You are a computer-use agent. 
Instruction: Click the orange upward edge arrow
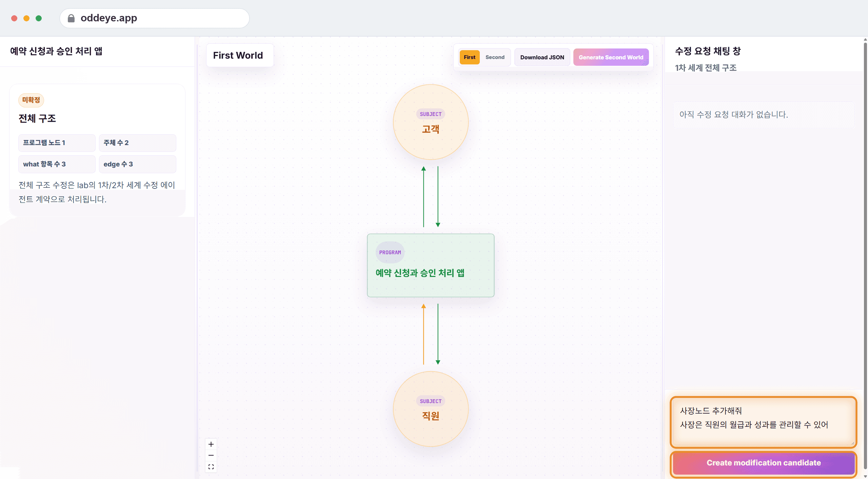coord(423,334)
